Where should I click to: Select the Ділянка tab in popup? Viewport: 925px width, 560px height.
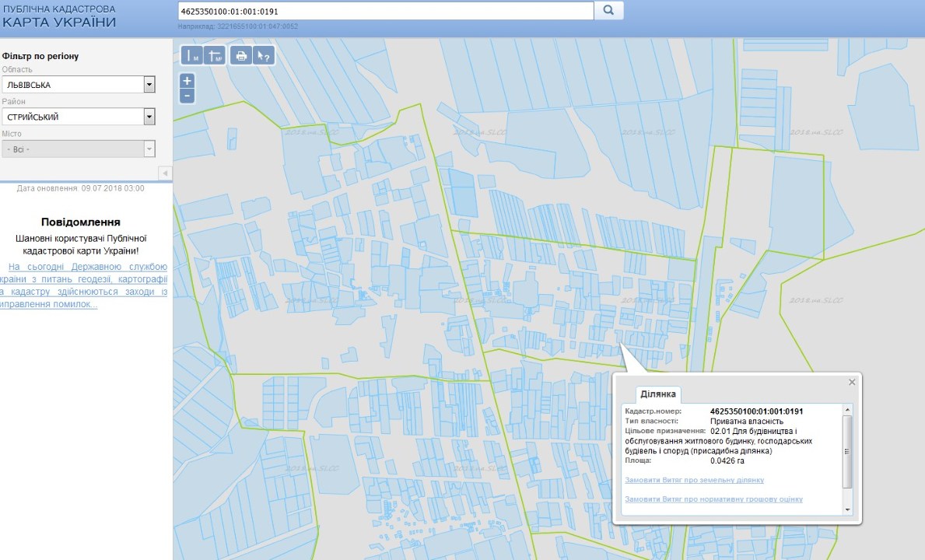point(658,395)
